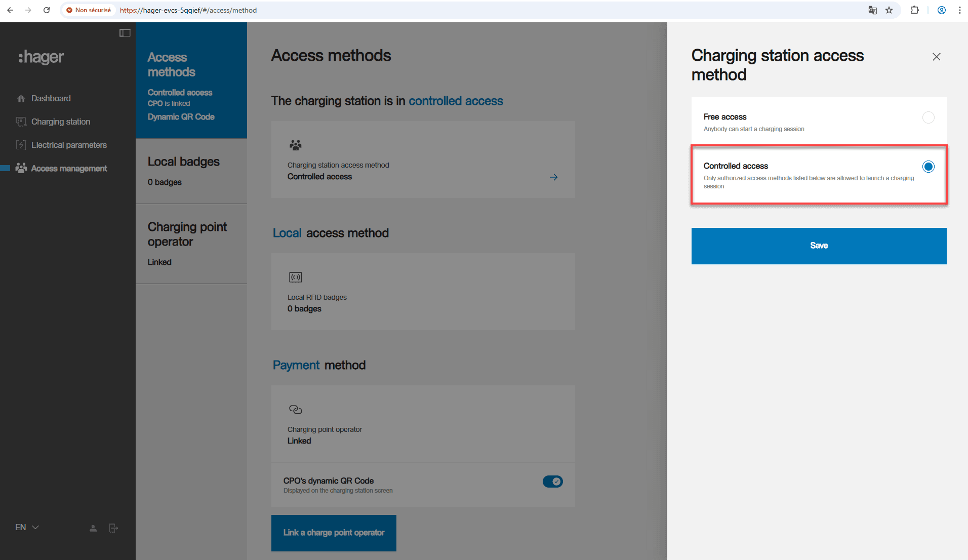Open the browser profile account icon

(x=941, y=10)
